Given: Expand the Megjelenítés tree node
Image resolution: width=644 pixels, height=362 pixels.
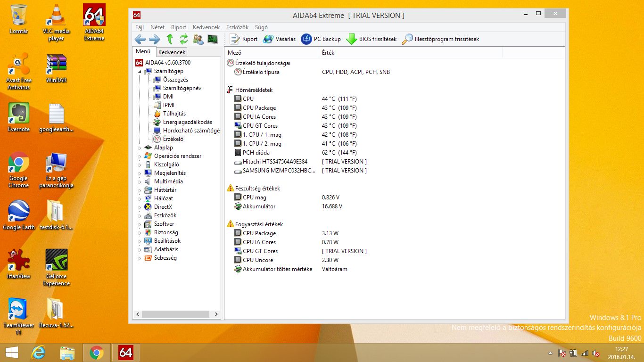Looking at the screenshot, I should click(x=139, y=173).
